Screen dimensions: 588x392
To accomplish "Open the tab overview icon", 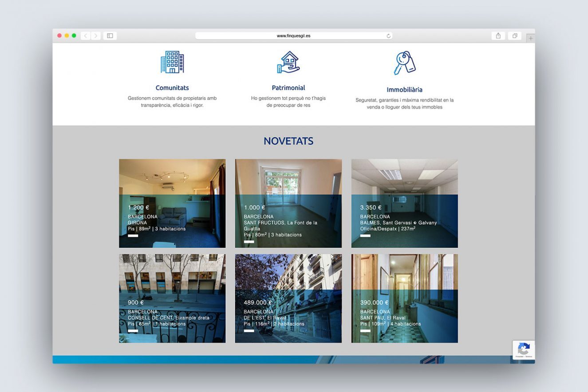I will pyautogui.click(x=514, y=36).
